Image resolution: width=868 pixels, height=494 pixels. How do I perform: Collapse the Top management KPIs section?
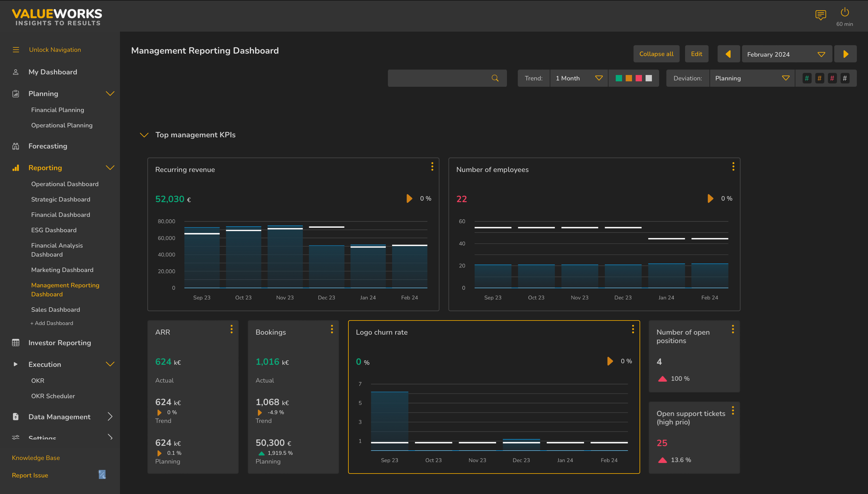click(144, 135)
